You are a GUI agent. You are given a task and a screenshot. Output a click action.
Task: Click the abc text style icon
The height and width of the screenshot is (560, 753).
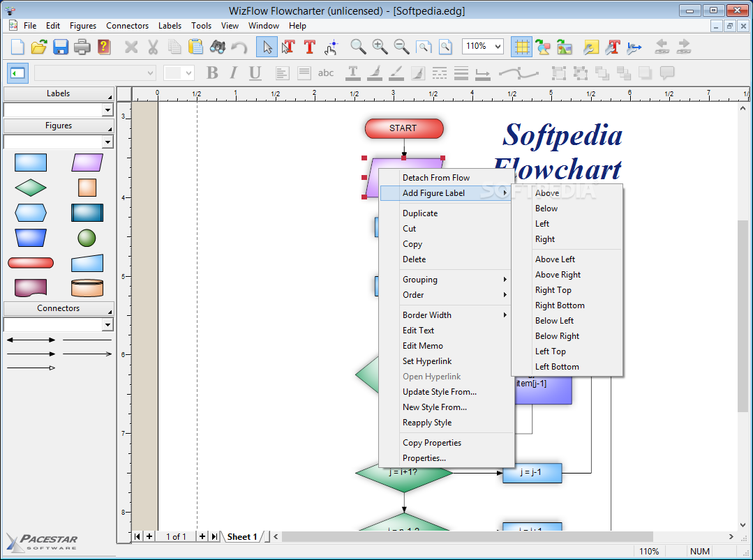click(x=326, y=73)
